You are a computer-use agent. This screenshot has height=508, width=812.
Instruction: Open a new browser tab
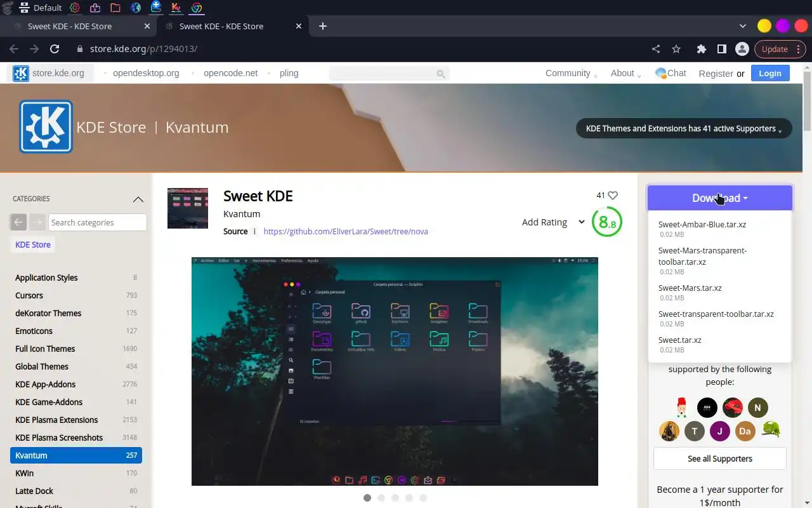(x=323, y=26)
